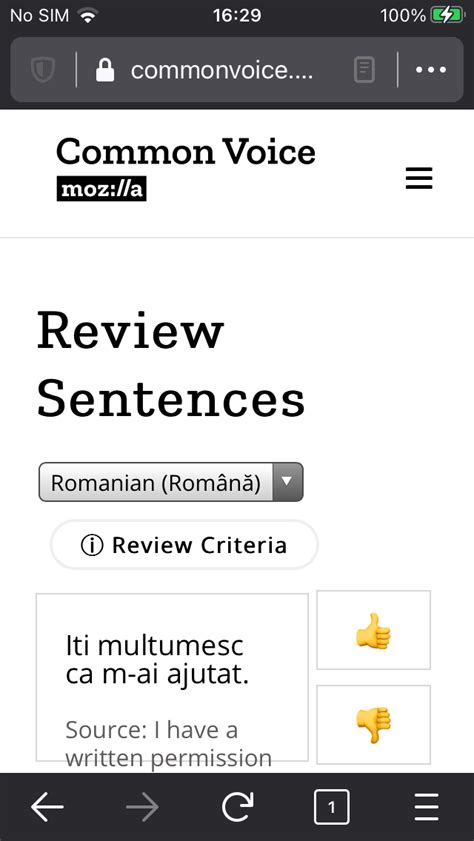Image resolution: width=474 pixels, height=841 pixels.
Task: Tap the padlock site security icon
Action: pyautogui.click(x=105, y=70)
